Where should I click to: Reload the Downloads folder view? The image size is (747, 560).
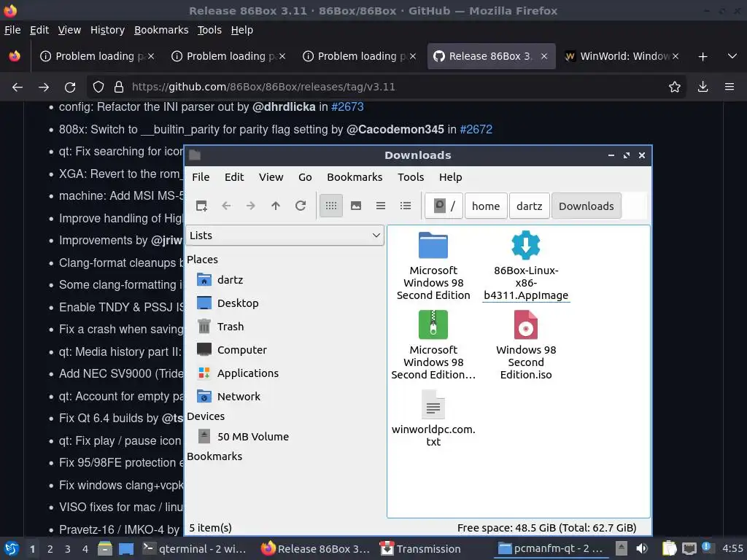click(x=300, y=206)
